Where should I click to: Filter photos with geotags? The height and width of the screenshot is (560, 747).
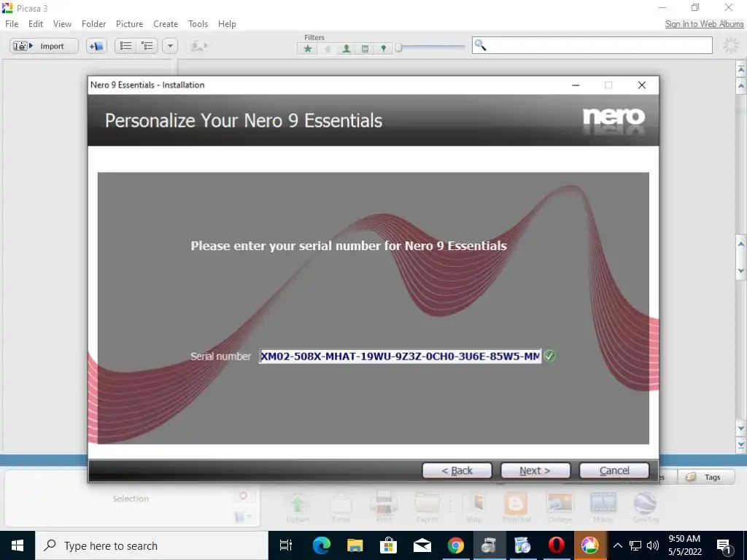pos(384,49)
